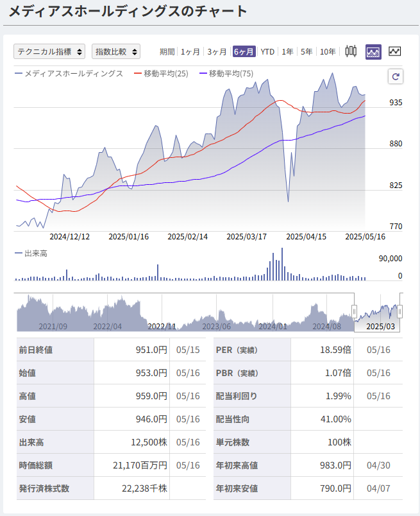Grab the right range navigator handle

coord(399,311)
